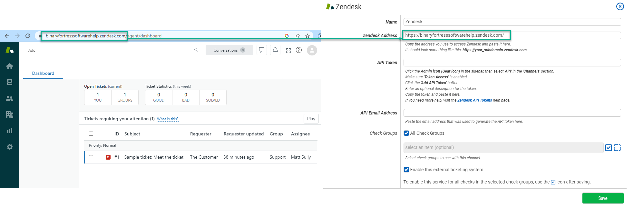Switch to the Dashboard tab
The width and height of the screenshot is (644, 207).
click(43, 73)
